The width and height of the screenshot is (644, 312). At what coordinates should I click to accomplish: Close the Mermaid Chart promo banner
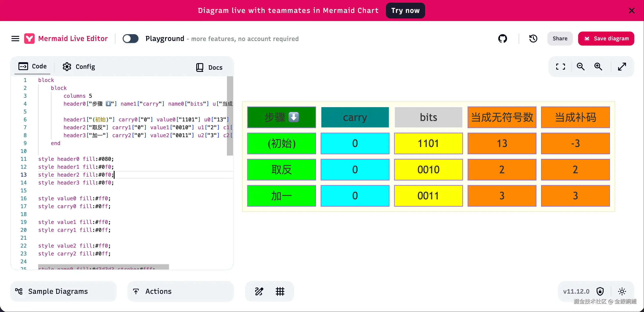click(631, 11)
